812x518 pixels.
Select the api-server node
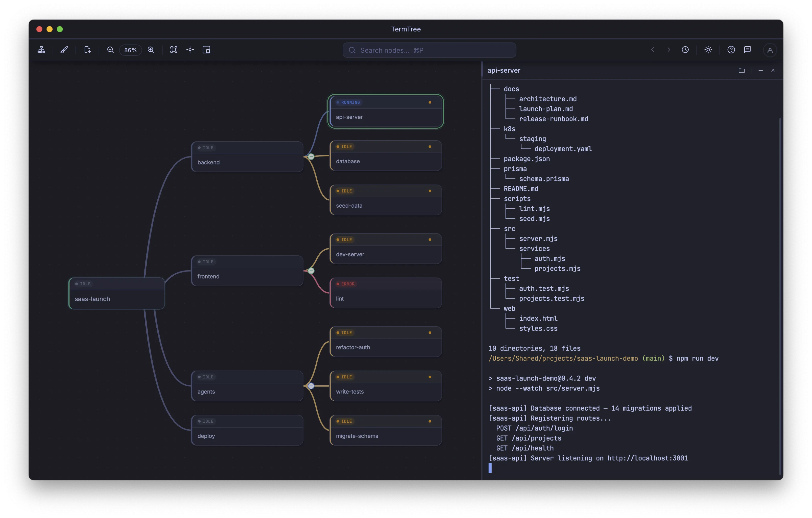coord(385,111)
